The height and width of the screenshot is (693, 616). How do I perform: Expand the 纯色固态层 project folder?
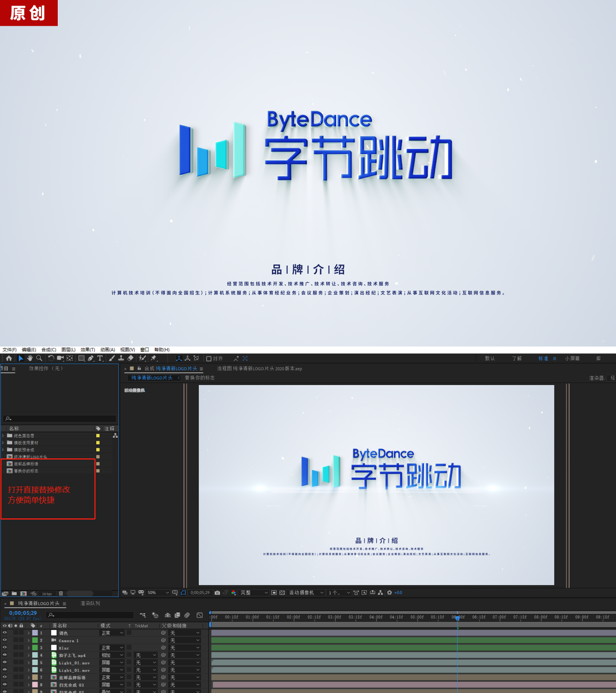(x=3, y=435)
